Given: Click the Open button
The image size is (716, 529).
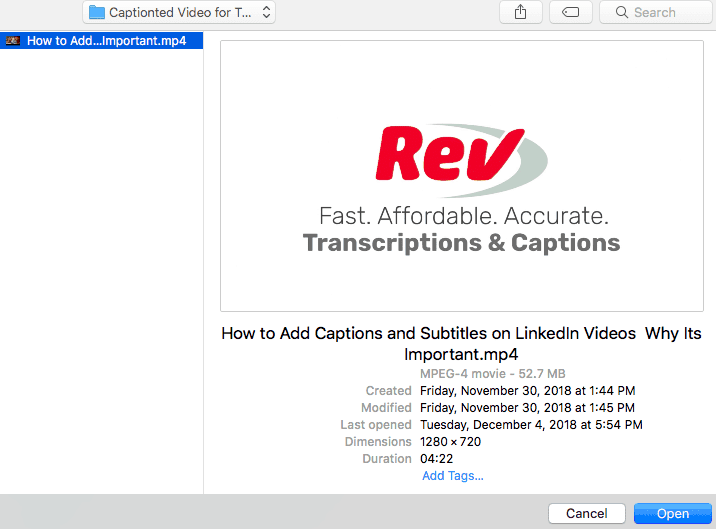Looking at the screenshot, I should (673, 513).
